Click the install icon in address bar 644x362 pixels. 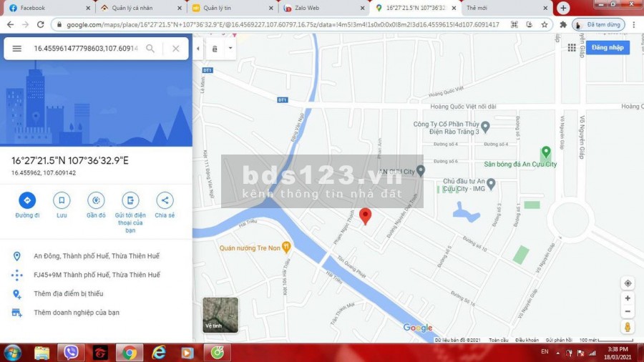click(x=529, y=24)
